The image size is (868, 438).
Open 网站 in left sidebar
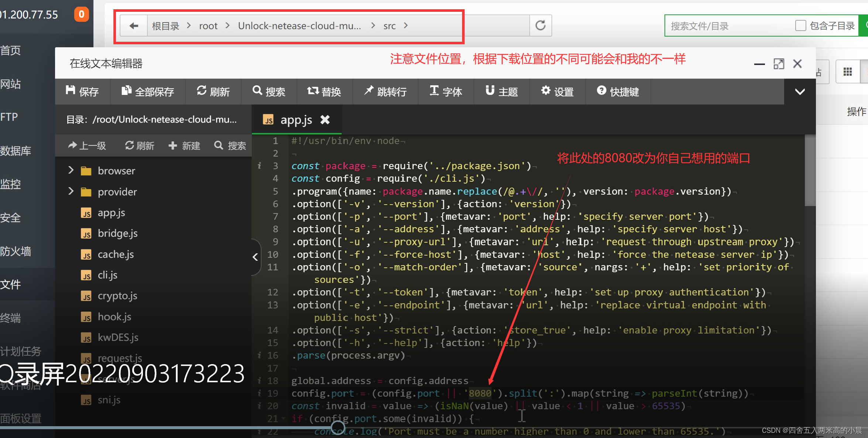pos(11,84)
